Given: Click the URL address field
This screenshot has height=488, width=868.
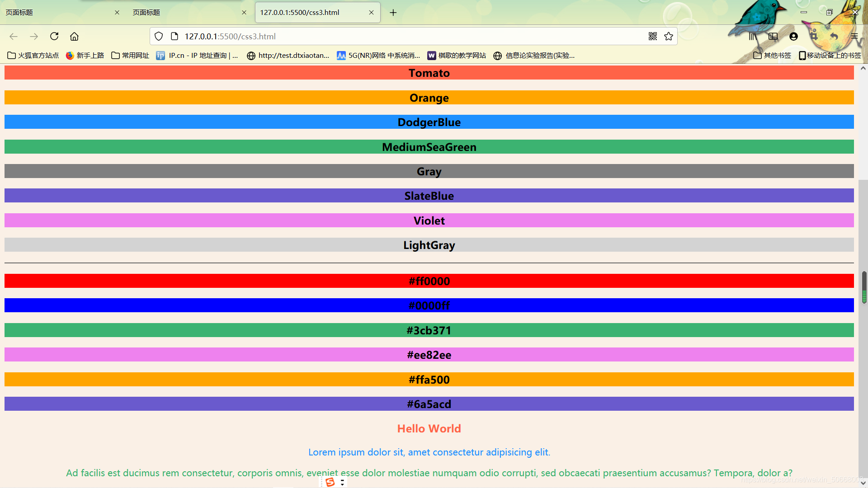Looking at the screenshot, I should (407, 37).
